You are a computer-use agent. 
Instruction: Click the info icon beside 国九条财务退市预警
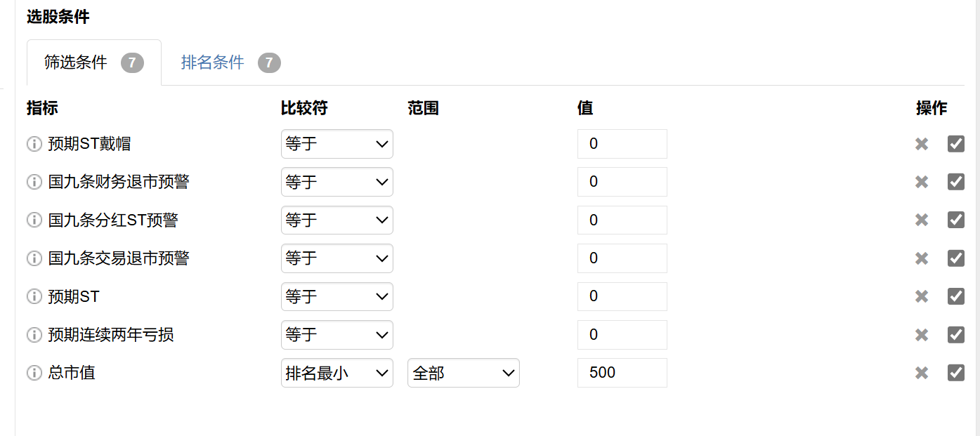click(x=34, y=183)
